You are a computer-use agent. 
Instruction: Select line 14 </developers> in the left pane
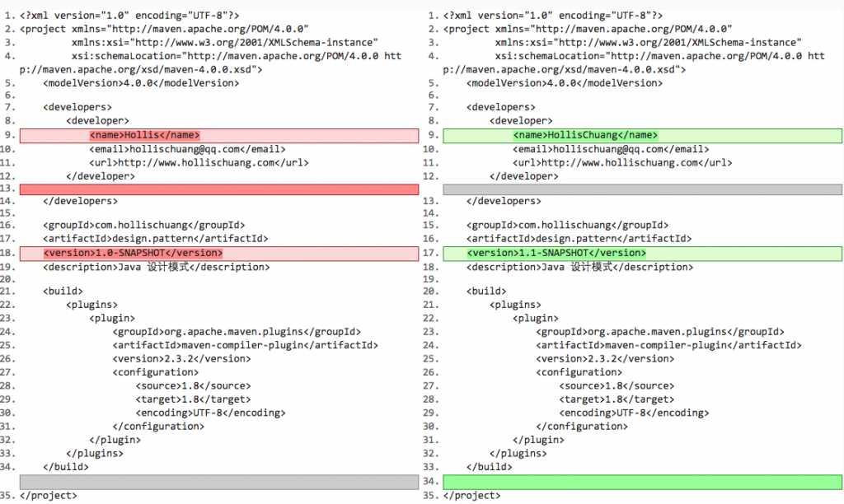tap(80, 201)
